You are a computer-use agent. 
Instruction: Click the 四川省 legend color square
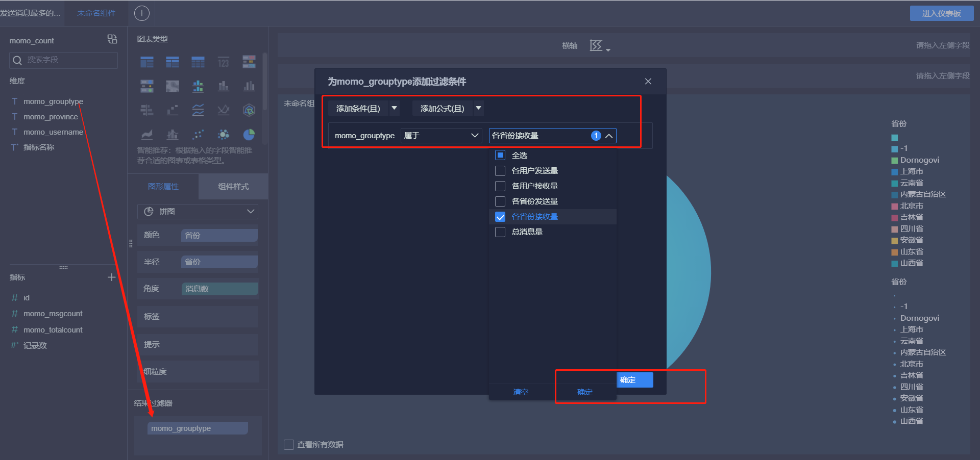click(x=894, y=229)
